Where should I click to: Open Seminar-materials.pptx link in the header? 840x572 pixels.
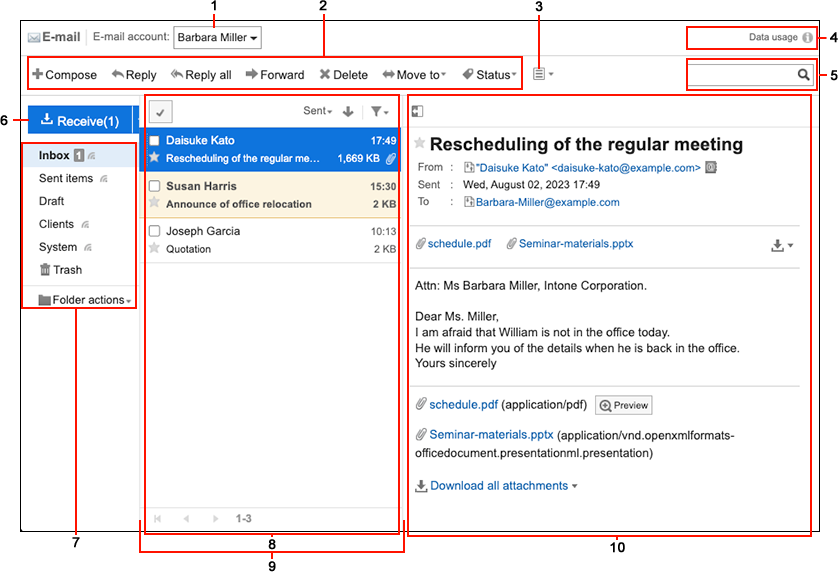tap(576, 244)
